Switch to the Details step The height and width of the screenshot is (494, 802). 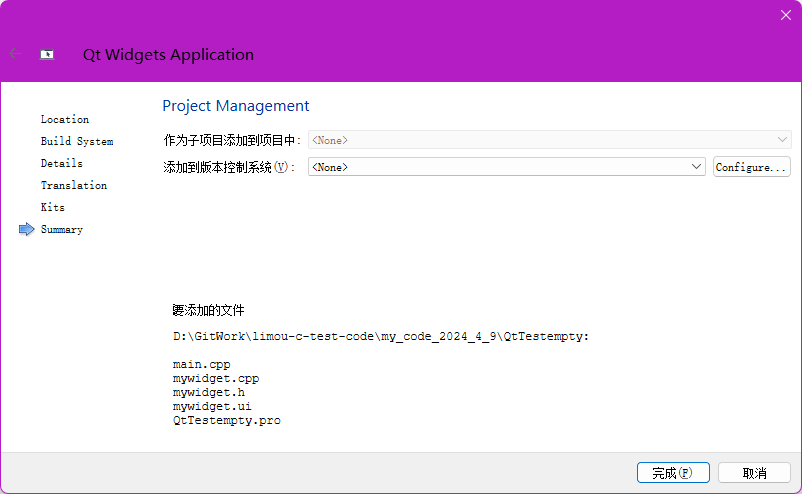point(61,163)
